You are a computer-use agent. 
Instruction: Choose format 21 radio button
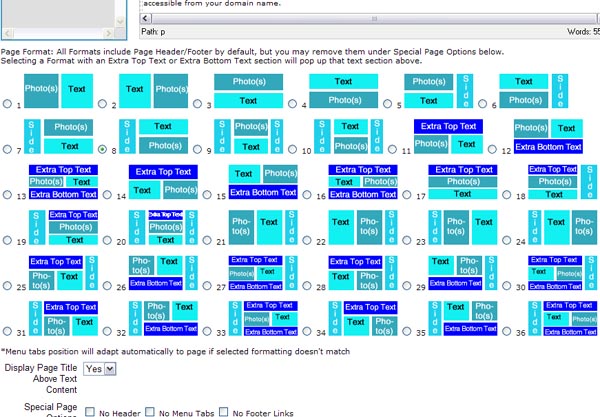click(x=207, y=240)
